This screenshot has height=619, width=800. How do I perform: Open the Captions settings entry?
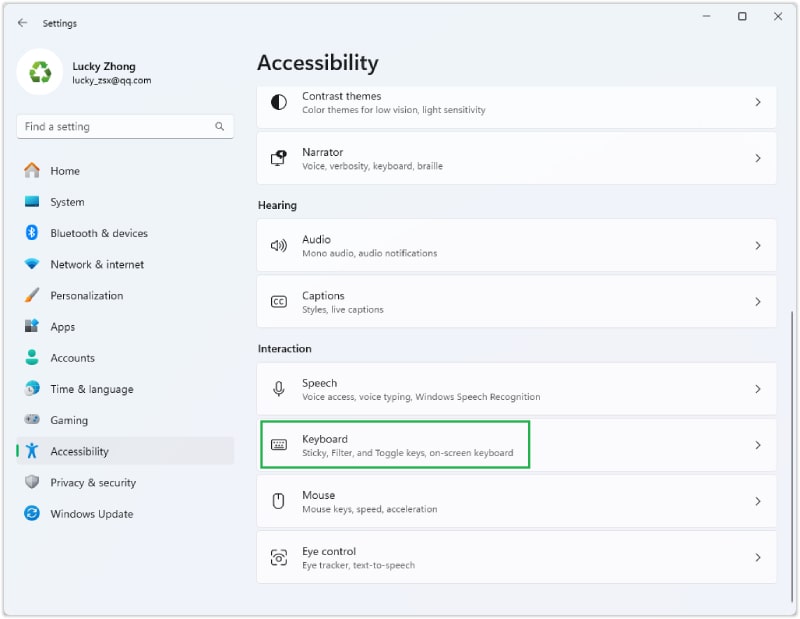(x=516, y=302)
